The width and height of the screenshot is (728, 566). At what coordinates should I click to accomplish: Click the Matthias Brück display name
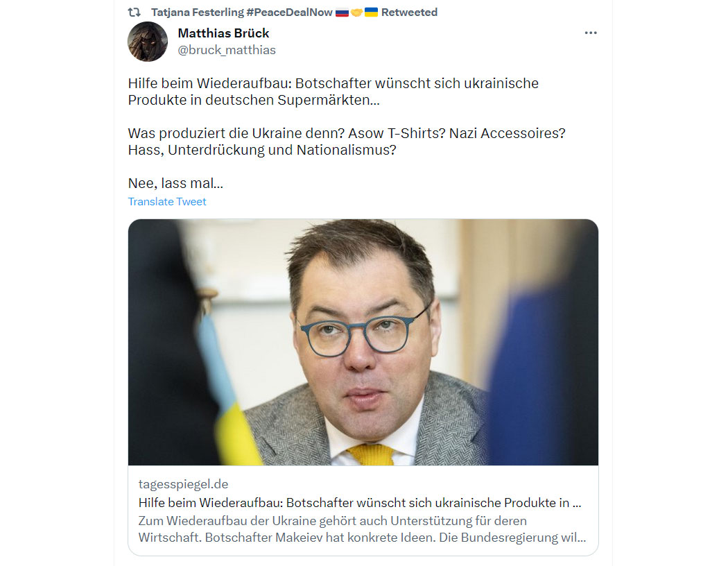[x=223, y=33]
